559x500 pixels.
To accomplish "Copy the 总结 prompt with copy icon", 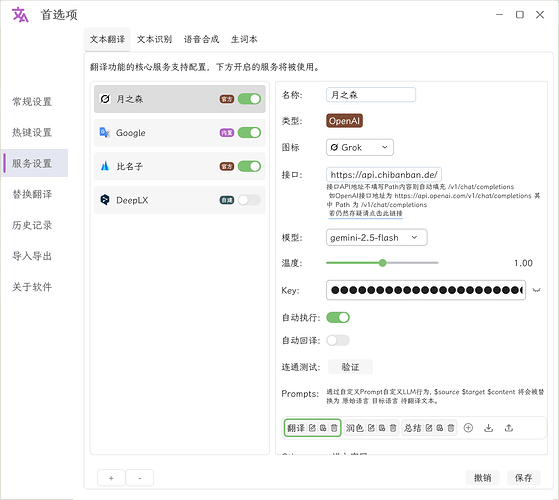I will pos(440,428).
